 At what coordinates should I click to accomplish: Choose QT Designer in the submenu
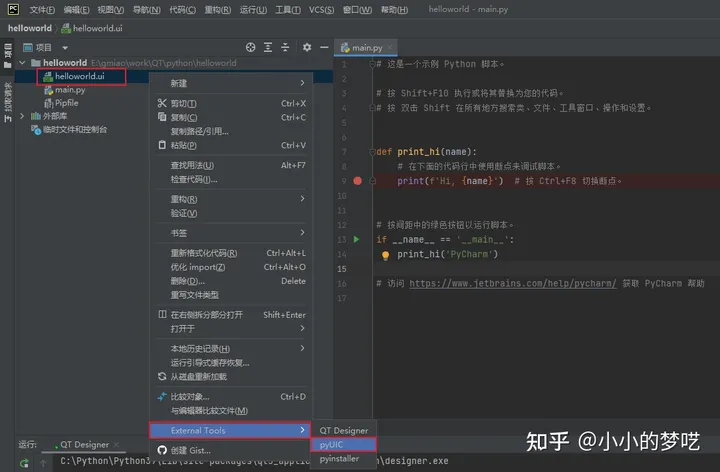[x=343, y=431]
